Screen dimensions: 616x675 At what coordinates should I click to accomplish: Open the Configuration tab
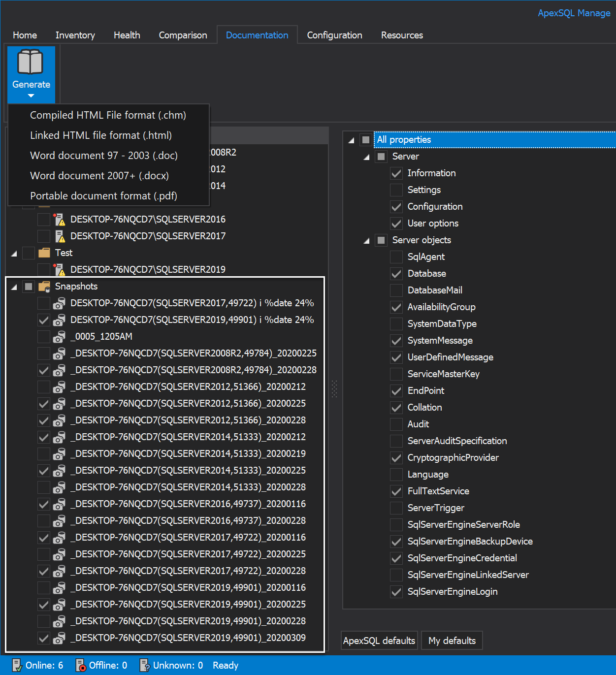pos(334,35)
